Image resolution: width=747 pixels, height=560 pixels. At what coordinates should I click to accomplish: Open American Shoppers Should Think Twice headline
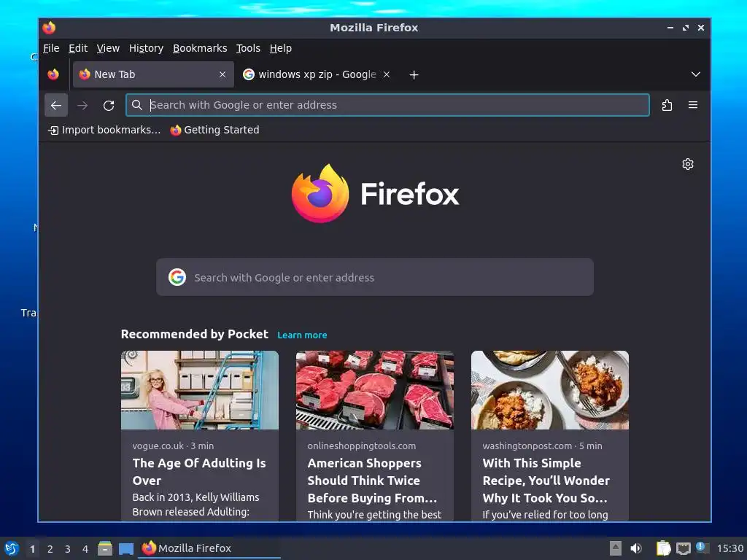[372, 481]
